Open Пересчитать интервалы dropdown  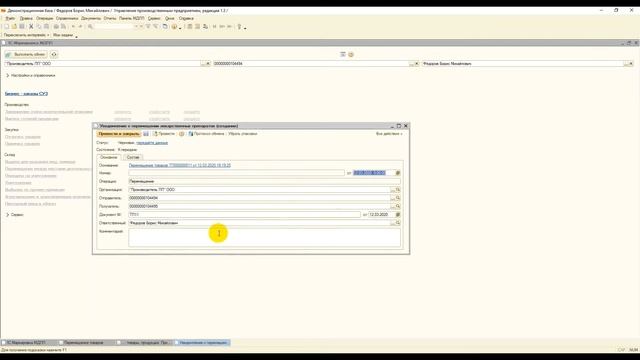coord(27,35)
